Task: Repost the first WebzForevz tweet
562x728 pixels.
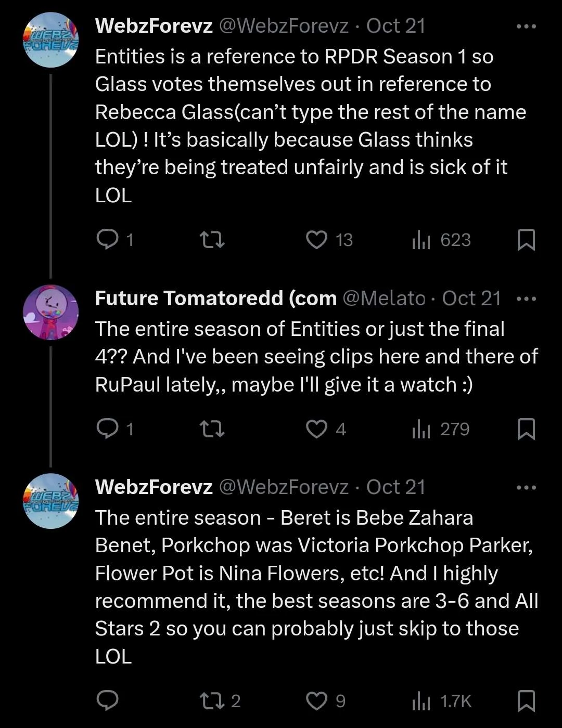Action: click(x=212, y=240)
